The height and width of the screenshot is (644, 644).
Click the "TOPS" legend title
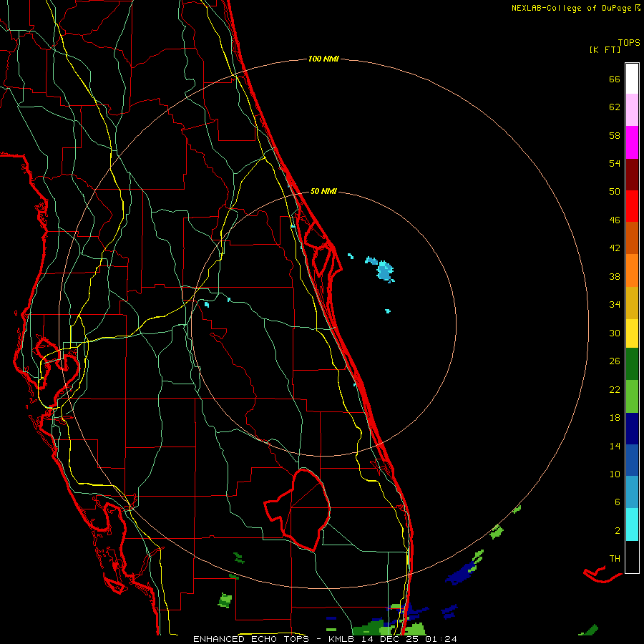pyautogui.click(x=629, y=42)
